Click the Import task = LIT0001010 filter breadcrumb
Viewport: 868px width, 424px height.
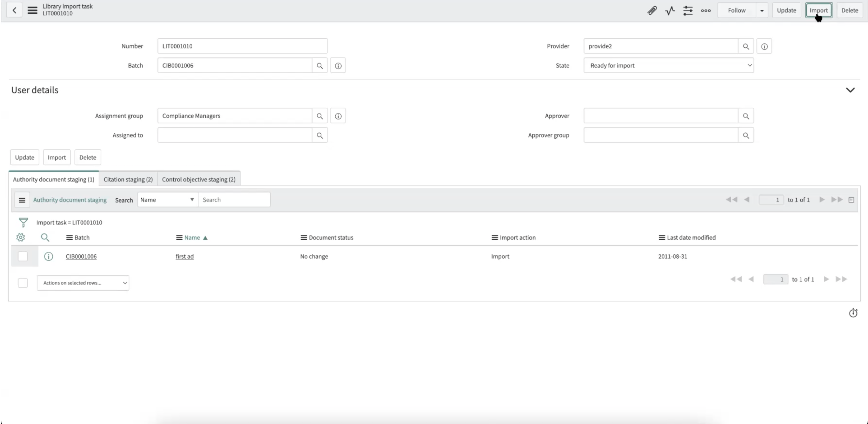69,223
